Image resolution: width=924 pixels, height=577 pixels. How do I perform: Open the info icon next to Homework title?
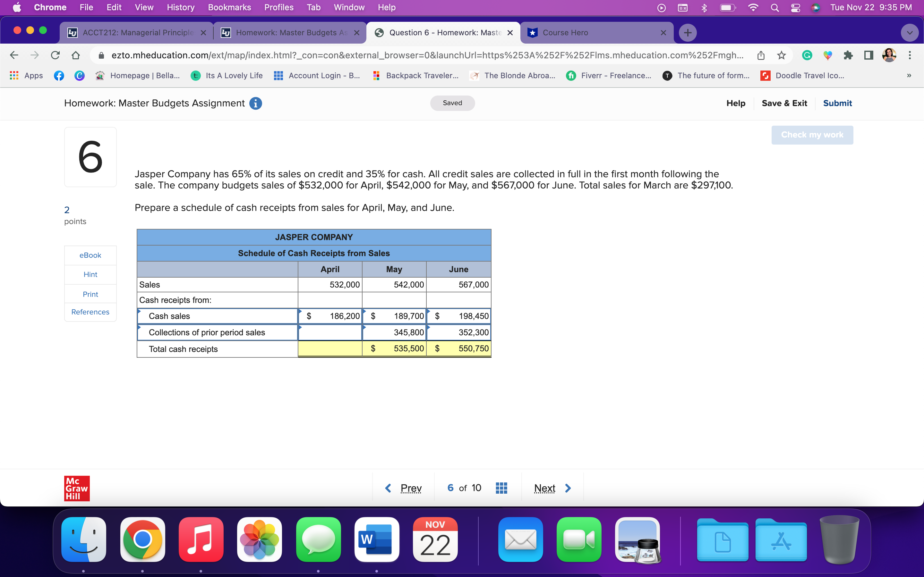point(255,103)
